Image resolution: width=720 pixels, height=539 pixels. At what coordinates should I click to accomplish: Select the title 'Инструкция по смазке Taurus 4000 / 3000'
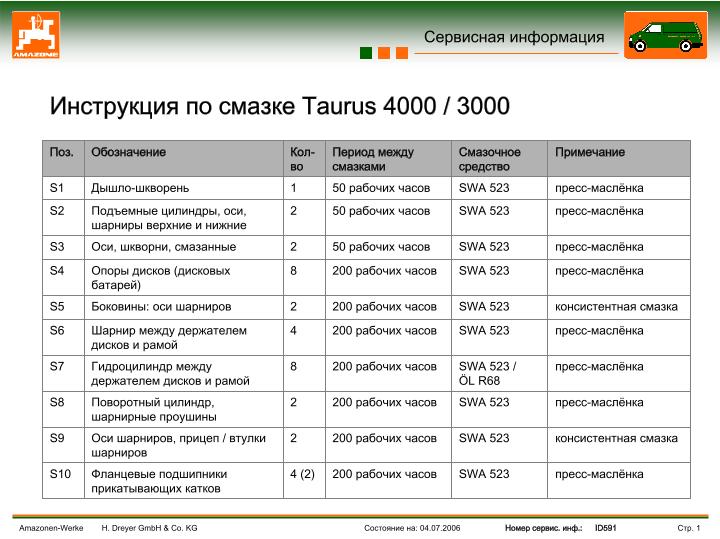click(x=280, y=106)
